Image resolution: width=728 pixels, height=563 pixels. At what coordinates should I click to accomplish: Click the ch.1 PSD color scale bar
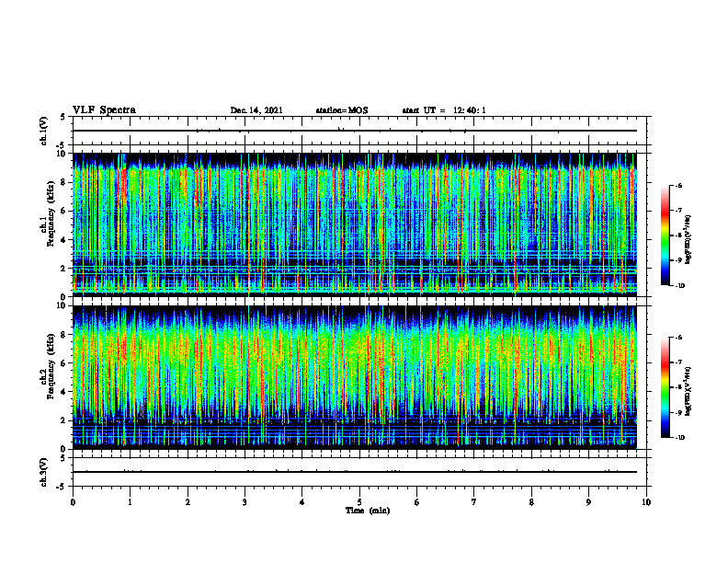tap(665, 236)
